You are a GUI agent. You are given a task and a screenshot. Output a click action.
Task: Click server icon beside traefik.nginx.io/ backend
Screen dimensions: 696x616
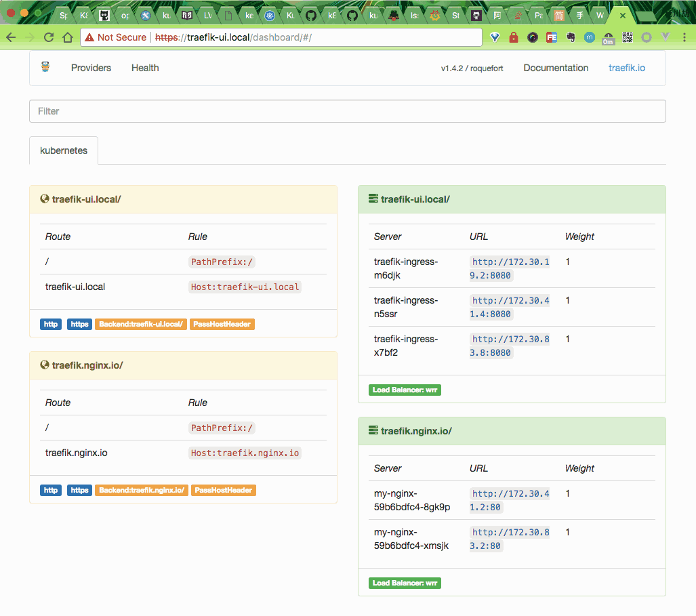pyautogui.click(x=373, y=430)
